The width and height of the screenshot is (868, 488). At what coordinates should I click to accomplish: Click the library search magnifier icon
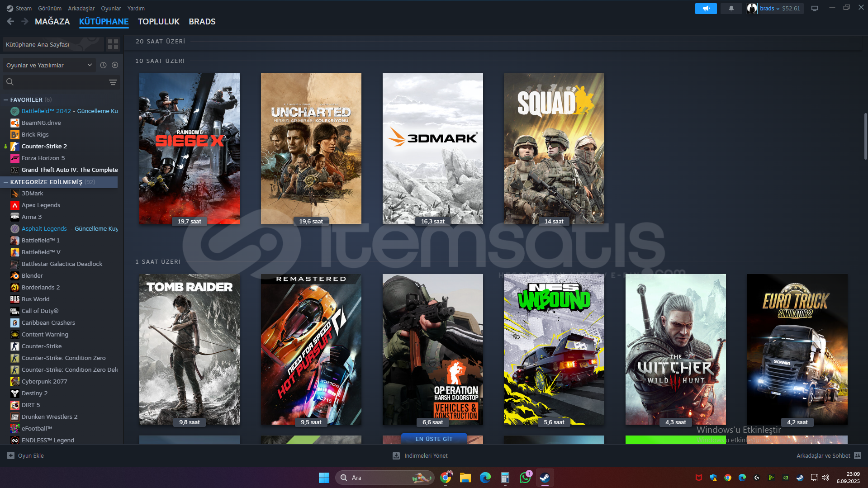10,82
